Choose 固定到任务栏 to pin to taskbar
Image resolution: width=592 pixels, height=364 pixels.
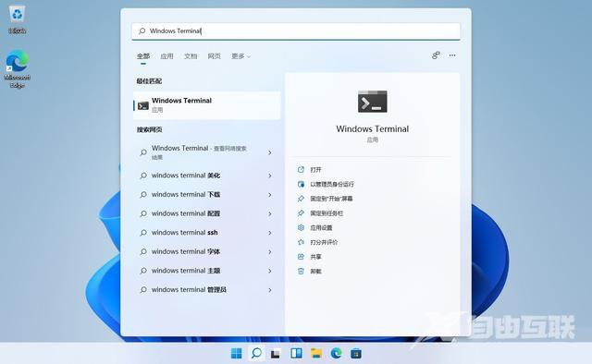tap(327, 213)
